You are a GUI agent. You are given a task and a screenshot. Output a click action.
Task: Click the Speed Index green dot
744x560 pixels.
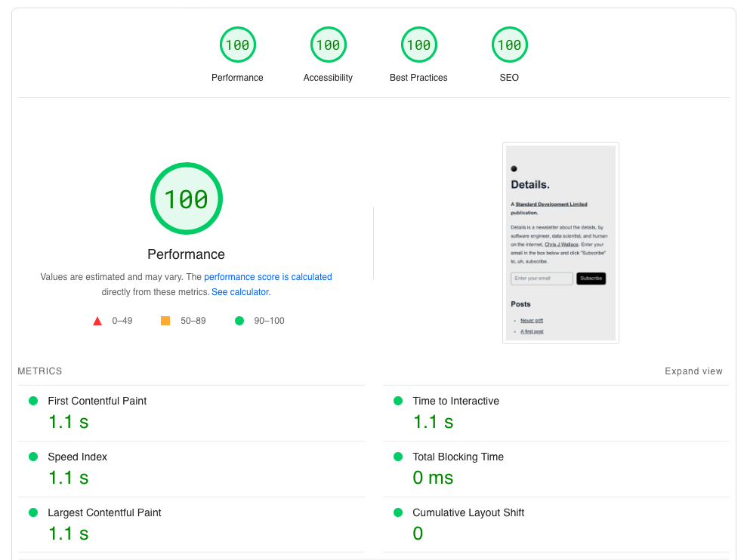click(33, 457)
